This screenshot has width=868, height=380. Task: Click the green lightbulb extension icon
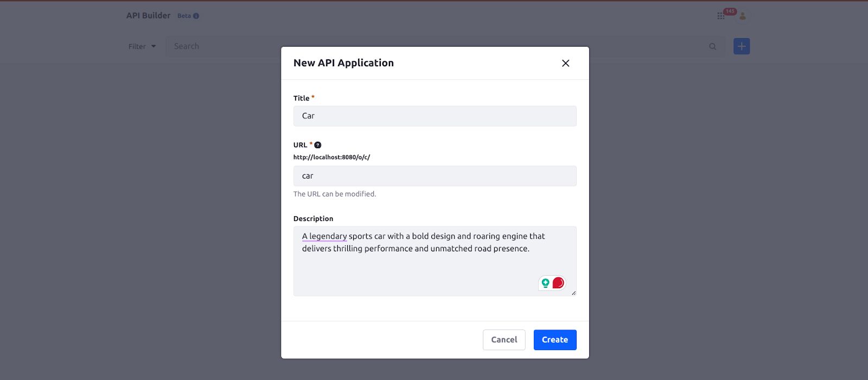[x=546, y=283]
